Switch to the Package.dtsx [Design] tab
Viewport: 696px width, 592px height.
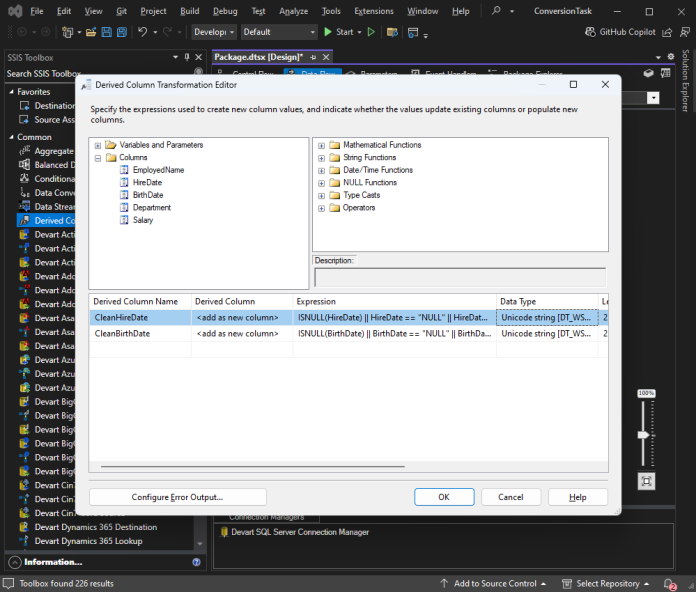258,57
